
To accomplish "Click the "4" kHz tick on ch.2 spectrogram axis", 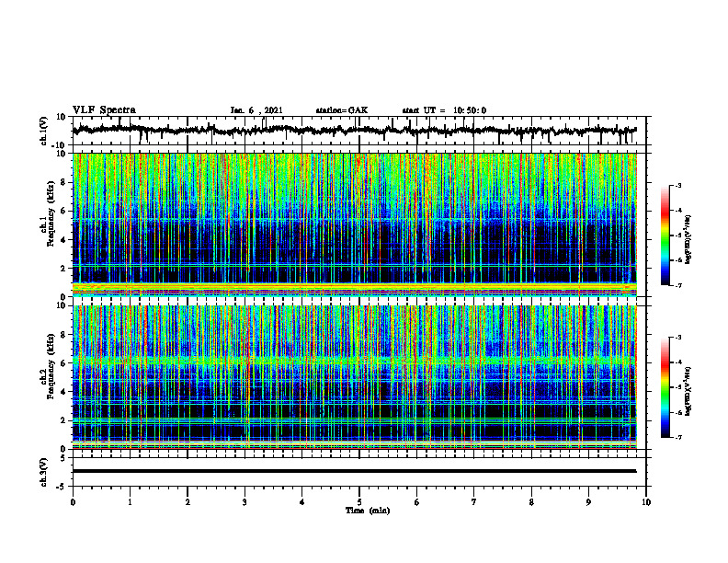I will [64, 392].
